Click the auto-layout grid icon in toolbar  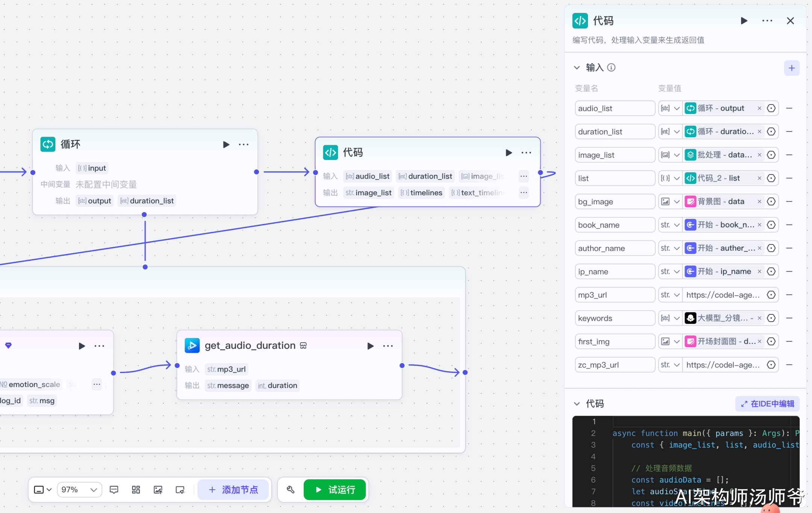[136, 490]
